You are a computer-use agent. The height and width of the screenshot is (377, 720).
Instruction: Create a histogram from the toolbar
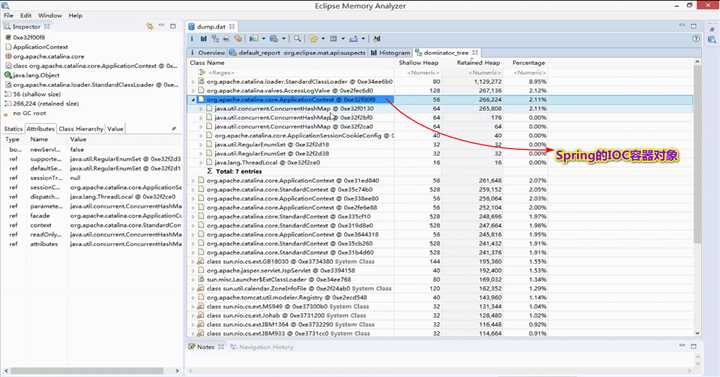point(204,39)
